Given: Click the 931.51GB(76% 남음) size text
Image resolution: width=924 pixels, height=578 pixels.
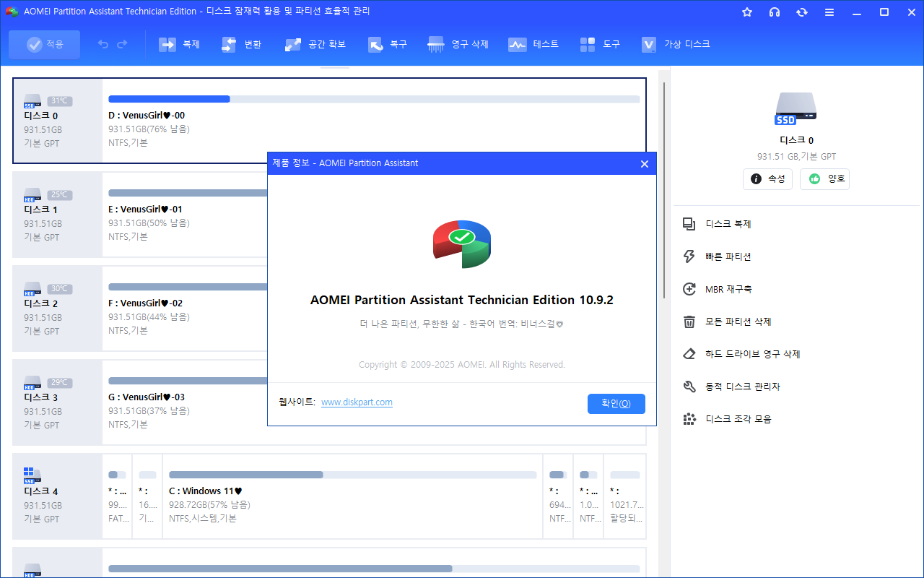Looking at the screenshot, I should click(149, 129).
